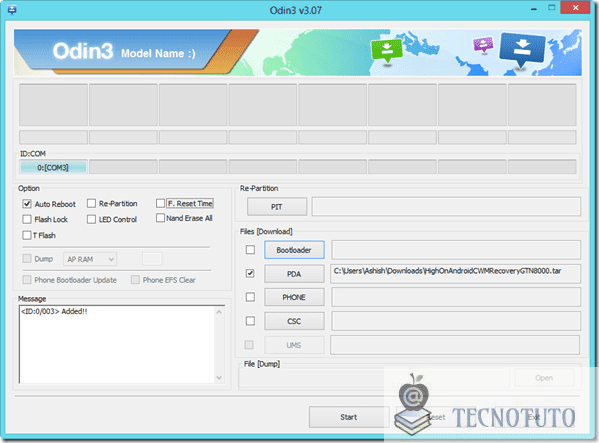This screenshot has width=599, height=443.
Task: Minimize the Odin3 window
Action: click(x=534, y=8)
